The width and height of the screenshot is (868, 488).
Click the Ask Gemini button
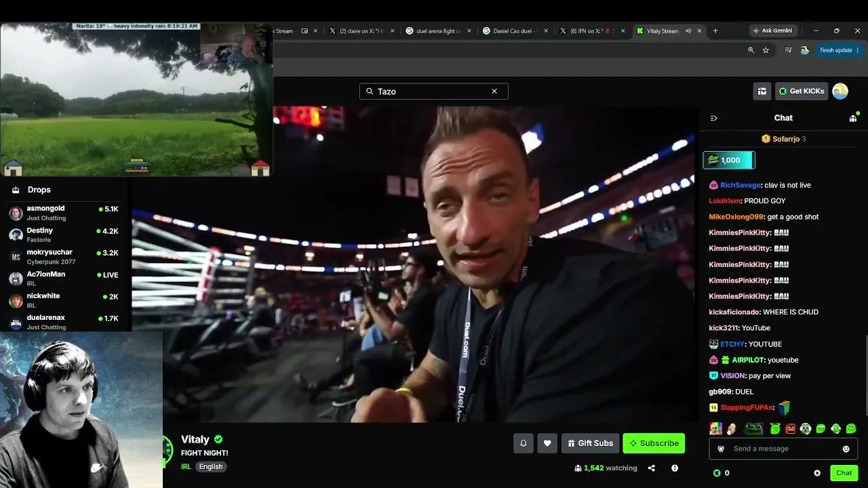772,30
